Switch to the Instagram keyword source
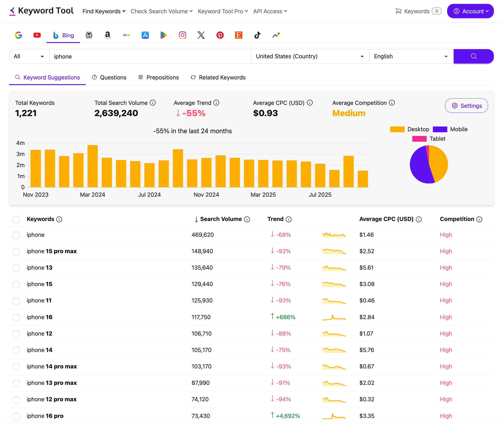504x424 pixels. (x=183, y=35)
